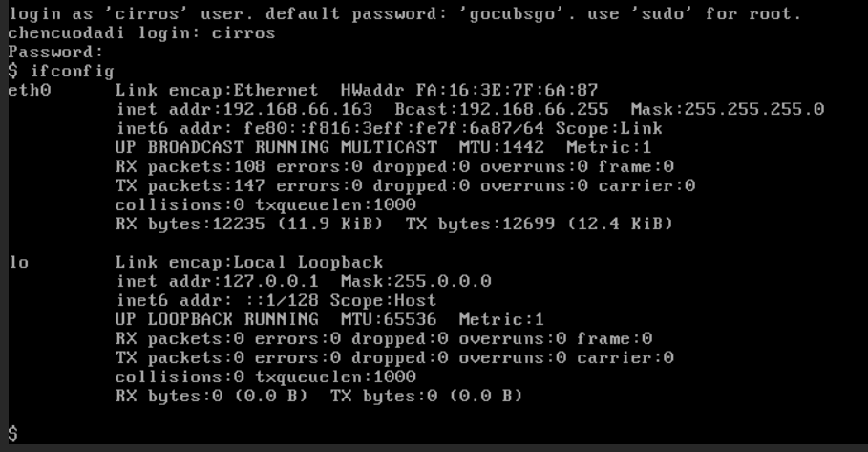Click the MTU:1442 value

click(x=501, y=148)
